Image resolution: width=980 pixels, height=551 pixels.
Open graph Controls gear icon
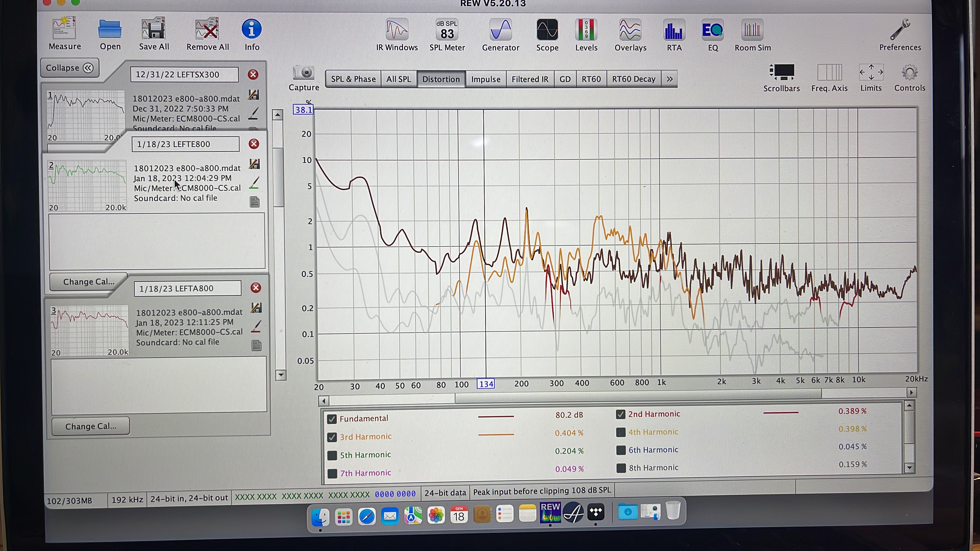pos(909,72)
